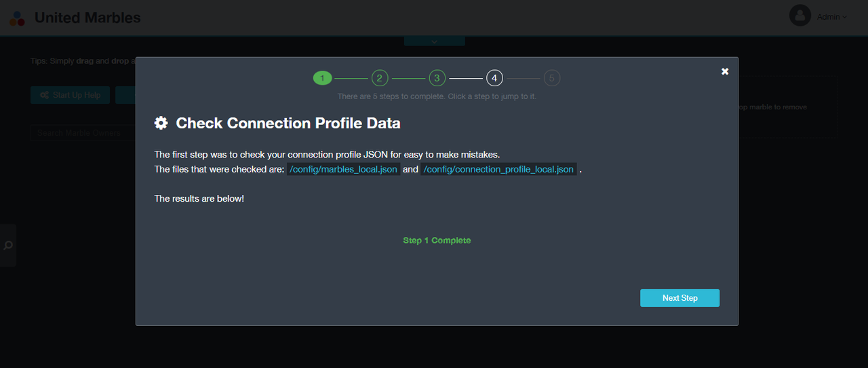
Task: Expand the chevron panel under the header
Action: [x=434, y=41]
